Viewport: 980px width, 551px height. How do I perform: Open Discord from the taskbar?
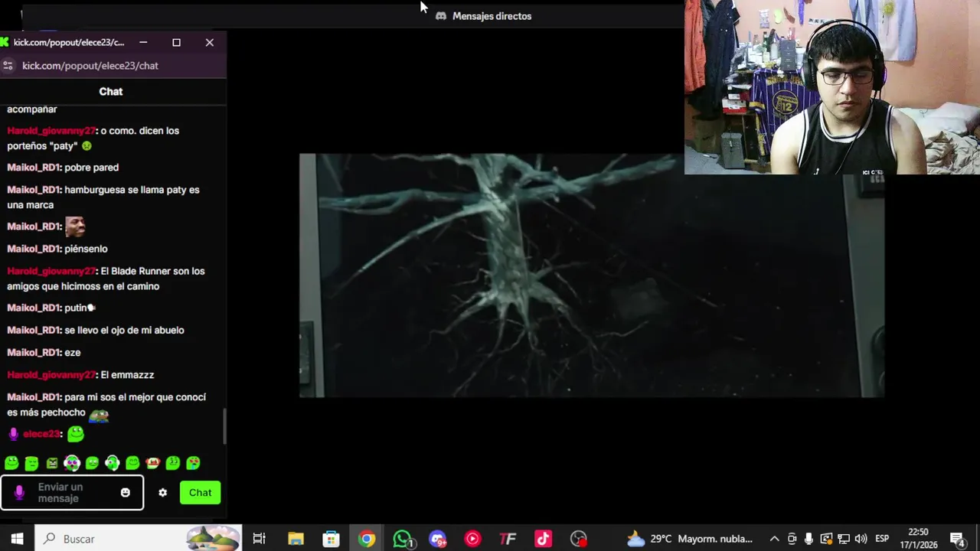(437, 539)
